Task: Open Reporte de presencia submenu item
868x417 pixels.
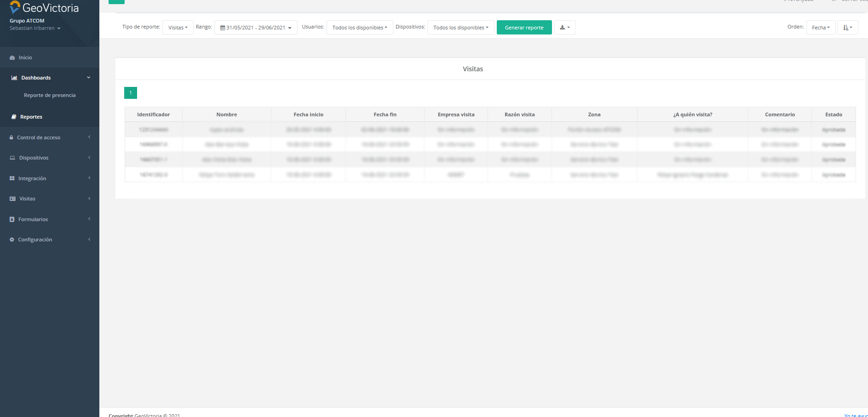Action: [x=50, y=96]
